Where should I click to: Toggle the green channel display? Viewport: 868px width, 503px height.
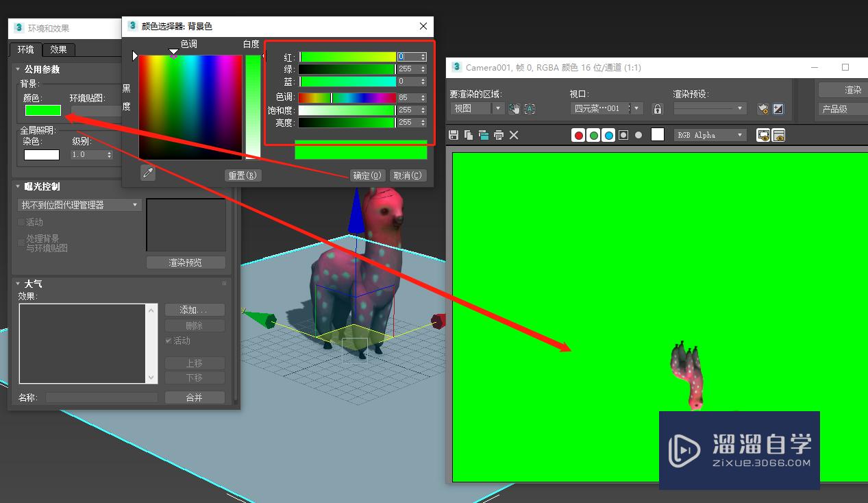click(594, 135)
